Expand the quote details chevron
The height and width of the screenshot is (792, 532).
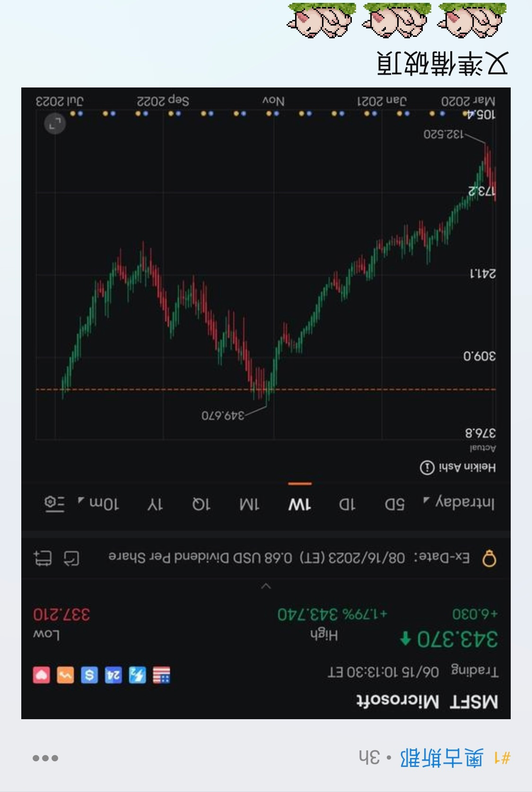[x=266, y=586]
